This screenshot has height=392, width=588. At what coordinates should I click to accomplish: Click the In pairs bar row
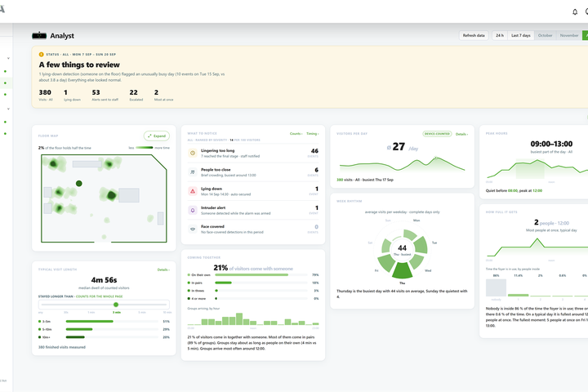pos(253,283)
